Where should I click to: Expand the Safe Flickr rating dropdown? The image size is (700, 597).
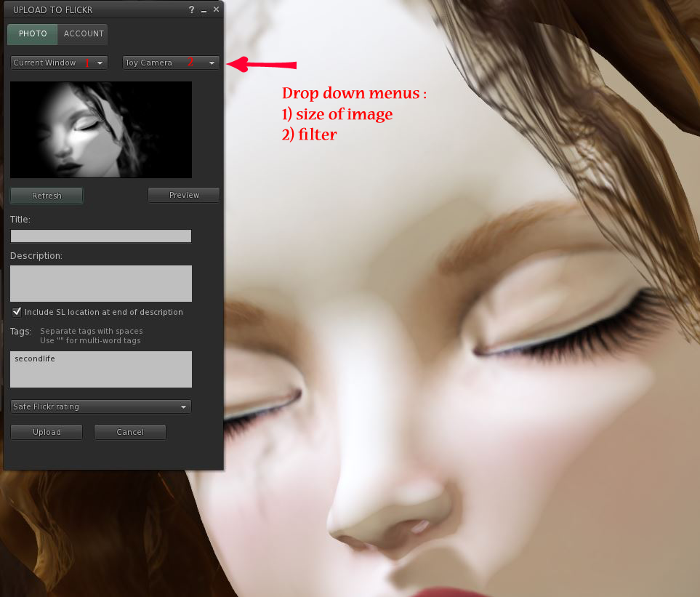tap(100, 406)
